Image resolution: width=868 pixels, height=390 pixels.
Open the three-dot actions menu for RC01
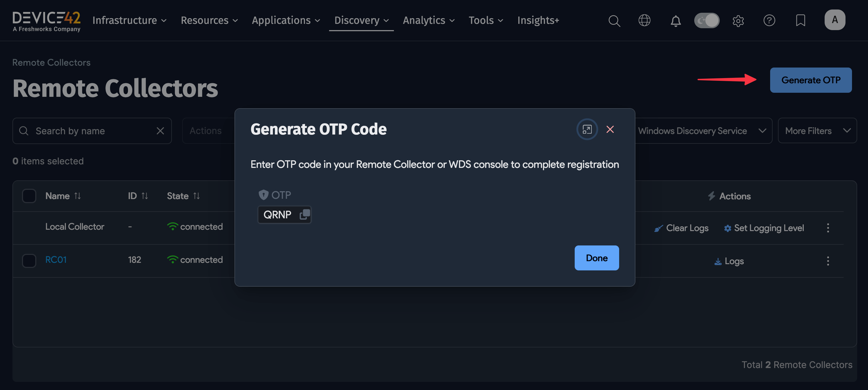pos(828,261)
